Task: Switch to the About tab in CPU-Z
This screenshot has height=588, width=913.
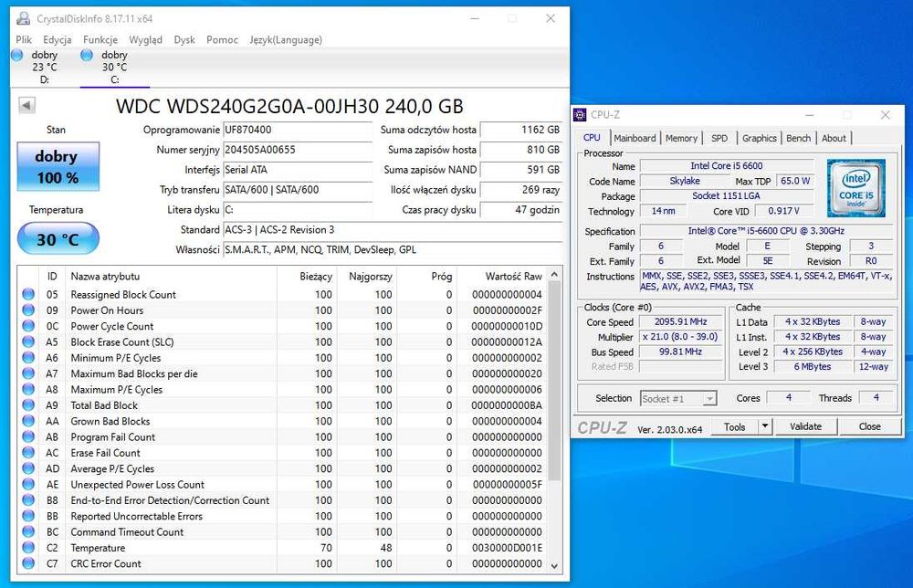Action: (x=834, y=138)
